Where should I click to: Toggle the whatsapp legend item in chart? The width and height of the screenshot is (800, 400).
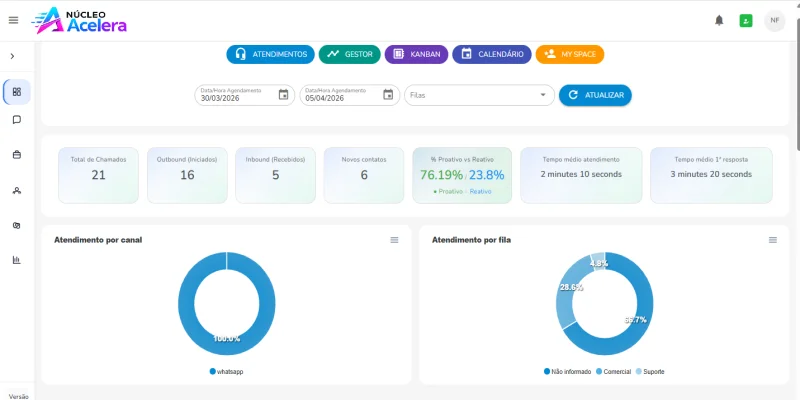(x=227, y=371)
